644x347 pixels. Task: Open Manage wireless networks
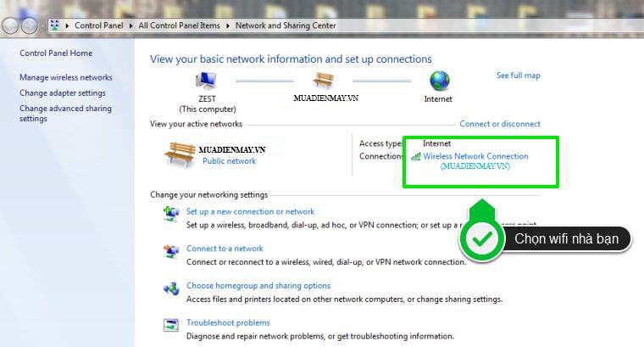pyautogui.click(x=66, y=77)
